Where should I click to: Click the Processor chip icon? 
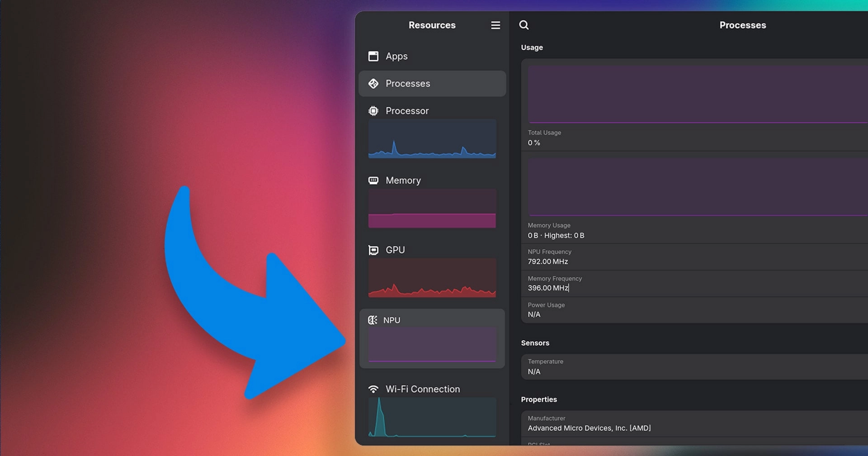pos(373,110)
